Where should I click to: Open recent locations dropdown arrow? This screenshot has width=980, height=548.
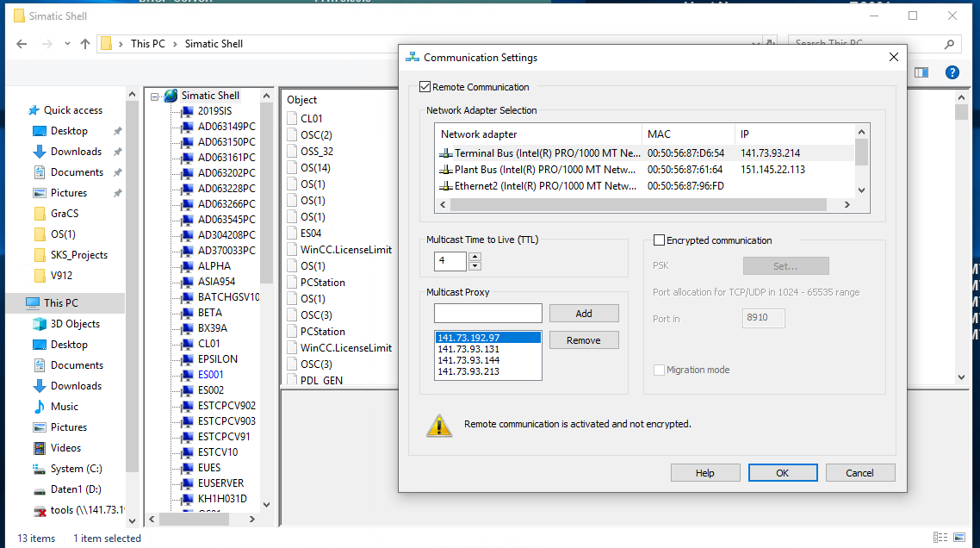(x=67, y=44)
